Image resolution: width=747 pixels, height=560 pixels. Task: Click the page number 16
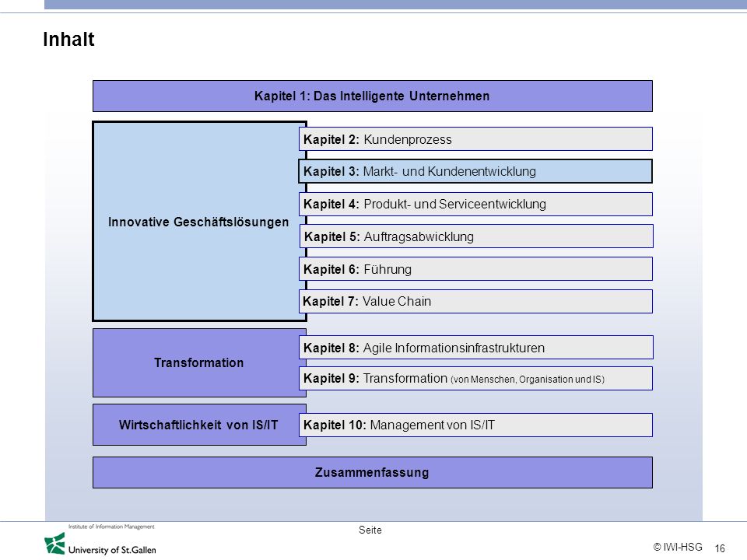[720, 548]
